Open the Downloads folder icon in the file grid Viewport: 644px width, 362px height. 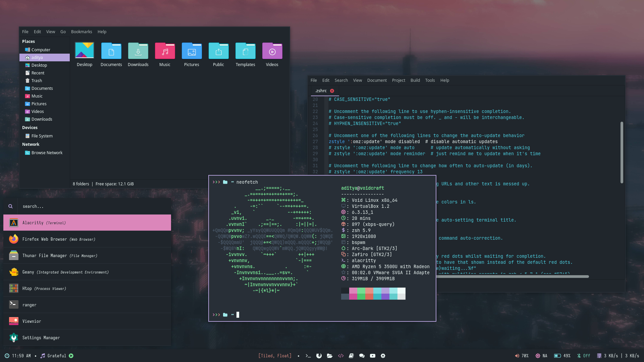coord(138,51)
